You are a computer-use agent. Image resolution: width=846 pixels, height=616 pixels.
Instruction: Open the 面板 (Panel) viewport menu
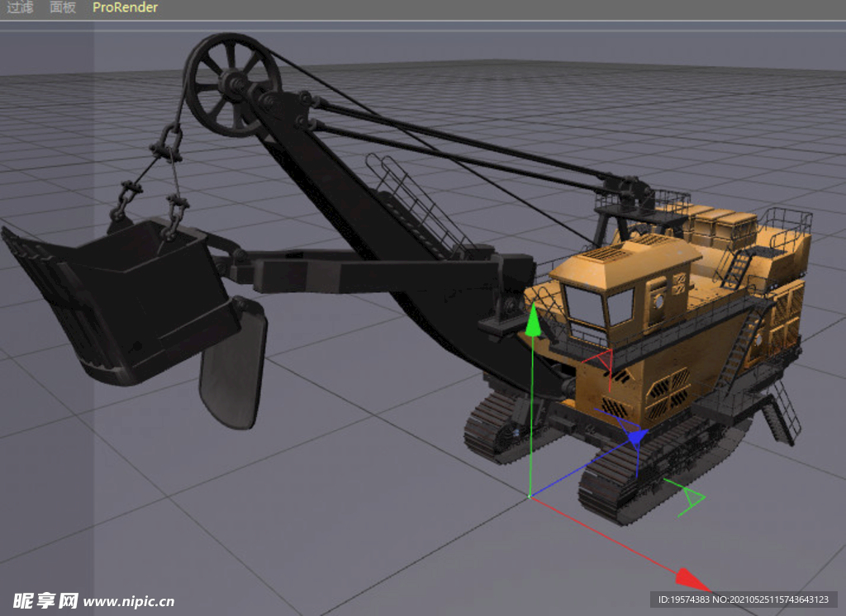[62, 7]
